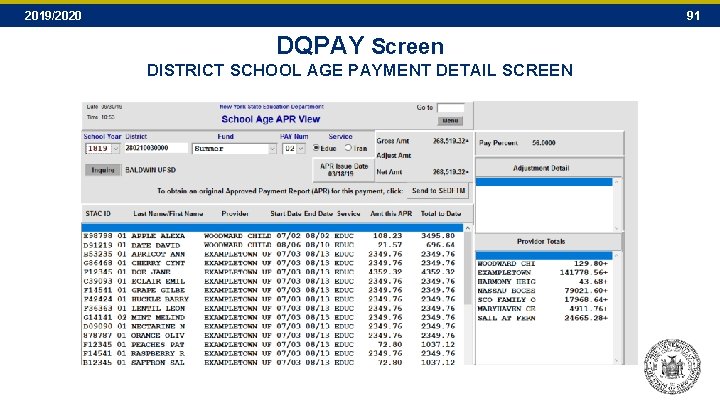Click the District code input field
The image size is (720, 405).
tap(156, 148)
